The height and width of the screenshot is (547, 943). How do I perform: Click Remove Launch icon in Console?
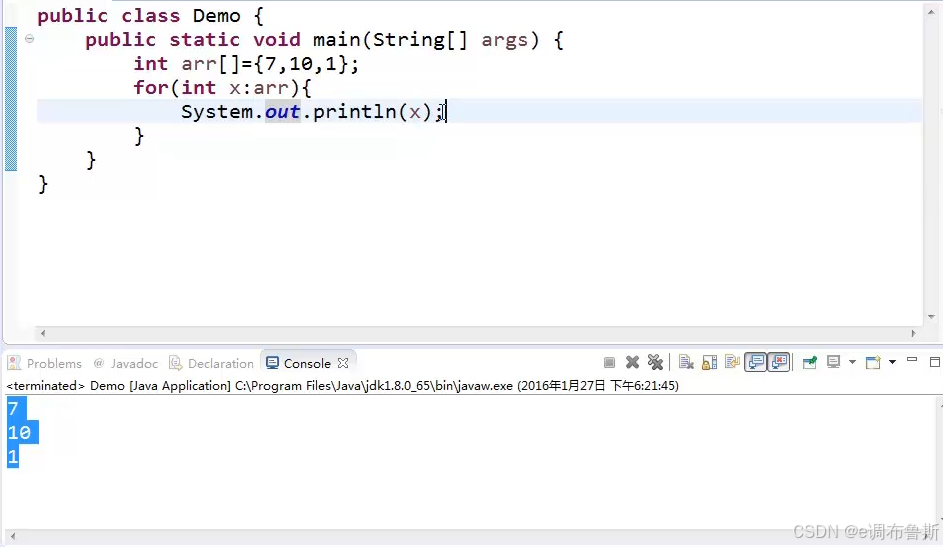pyautogui.click(x=632, y=362)
